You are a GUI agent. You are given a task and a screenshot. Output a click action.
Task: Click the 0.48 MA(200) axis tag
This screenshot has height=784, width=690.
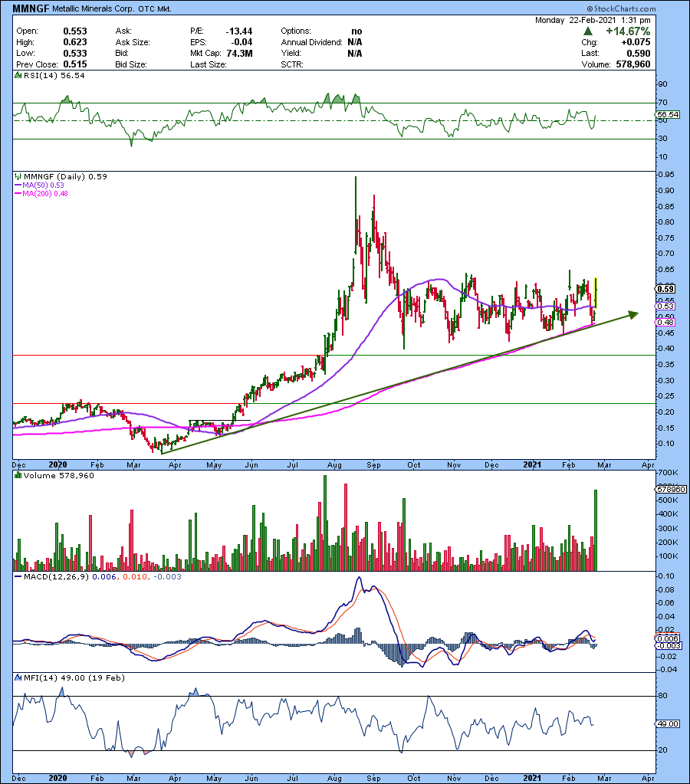pyautogui.click(x=665, y=322)
